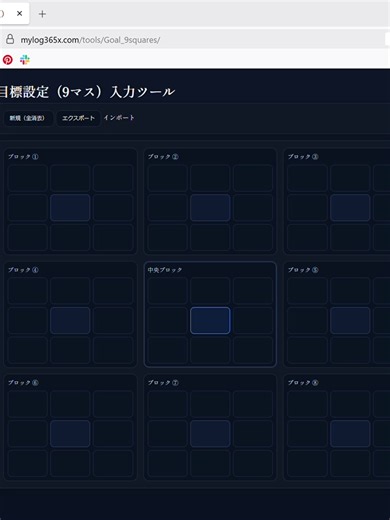The width and height of the screenshot is (390, 520).
Task: Click middle-right cell of ブロック⑥
Action: point(113,433)
